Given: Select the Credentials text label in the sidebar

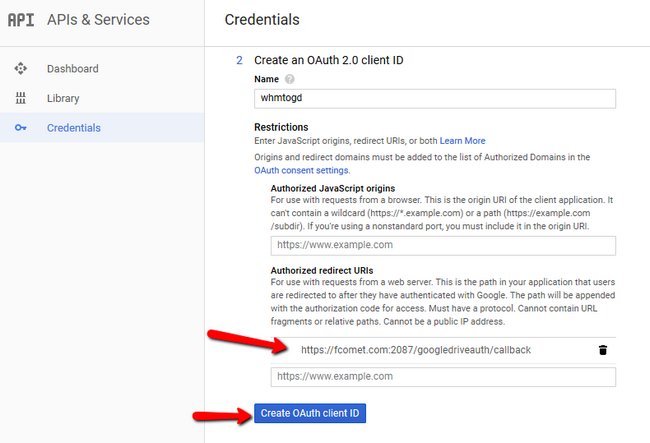Looking at the screenshot, I should 74,128.
